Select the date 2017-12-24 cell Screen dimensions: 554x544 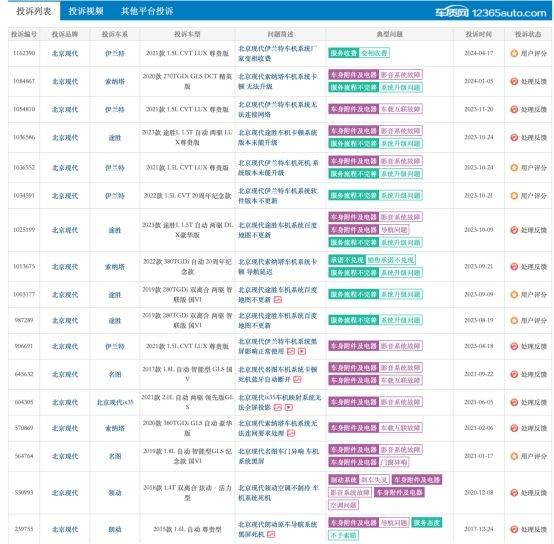tap(479, 529)
